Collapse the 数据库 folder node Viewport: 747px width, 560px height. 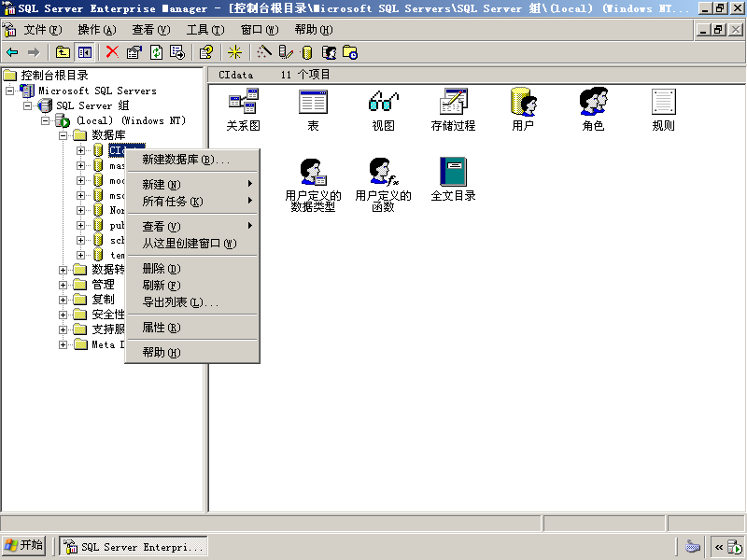[x=63, y=135]
